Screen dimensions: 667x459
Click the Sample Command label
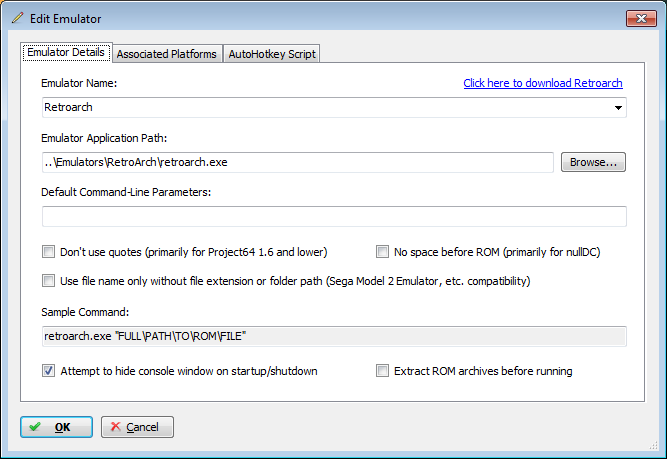pos(85,312)
